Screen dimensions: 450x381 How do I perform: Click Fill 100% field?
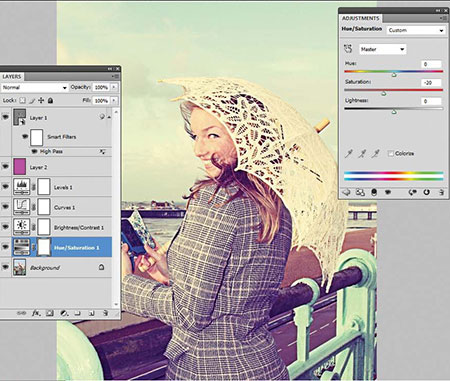(101, 100)
